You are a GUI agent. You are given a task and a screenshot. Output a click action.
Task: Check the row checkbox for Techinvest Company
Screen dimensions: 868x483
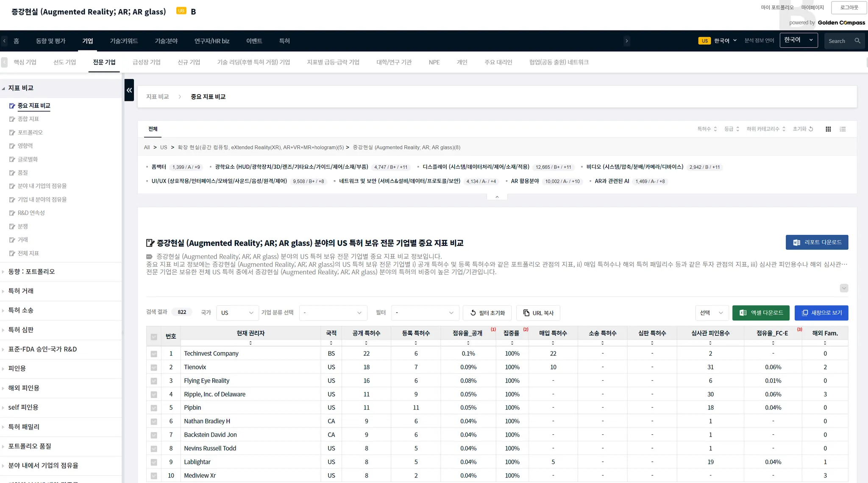click(154, 354)
